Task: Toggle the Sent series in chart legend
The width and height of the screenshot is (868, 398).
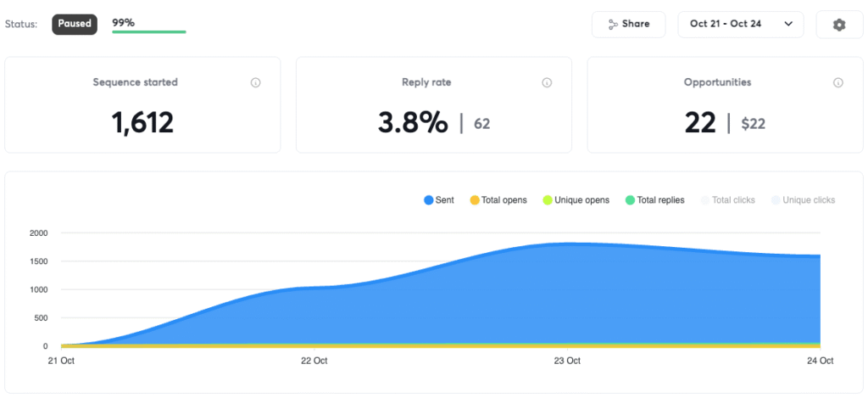Action: point(439,200)
